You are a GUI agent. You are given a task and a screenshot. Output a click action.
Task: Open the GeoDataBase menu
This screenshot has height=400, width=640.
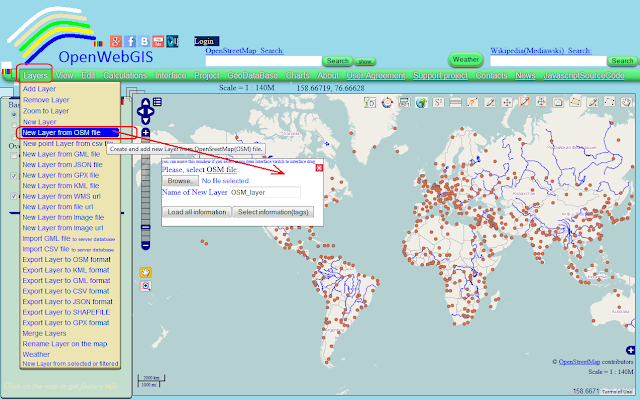[x=253, y=76]
